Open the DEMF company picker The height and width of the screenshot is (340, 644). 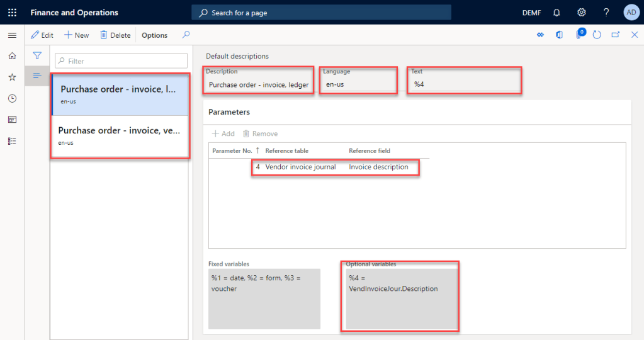coord(531,13)
